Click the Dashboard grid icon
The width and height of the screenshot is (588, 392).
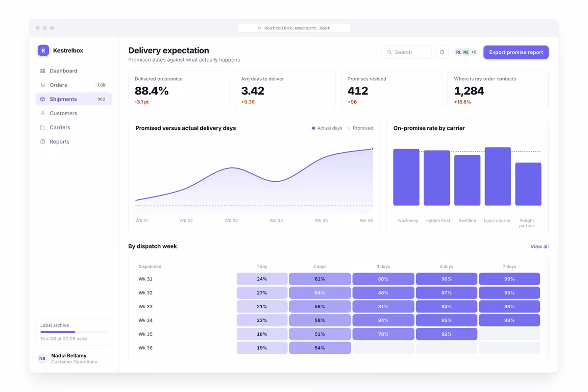click(x=43, y=71)
